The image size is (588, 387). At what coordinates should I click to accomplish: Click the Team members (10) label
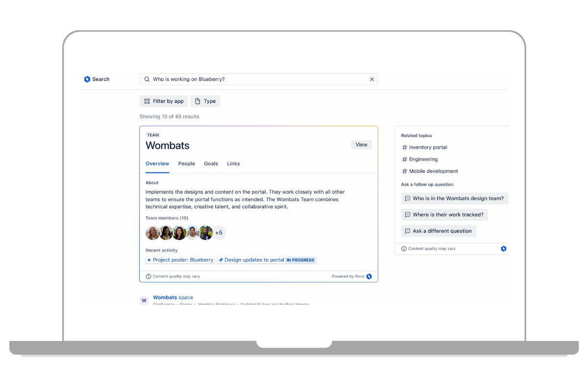coord(167,218)
